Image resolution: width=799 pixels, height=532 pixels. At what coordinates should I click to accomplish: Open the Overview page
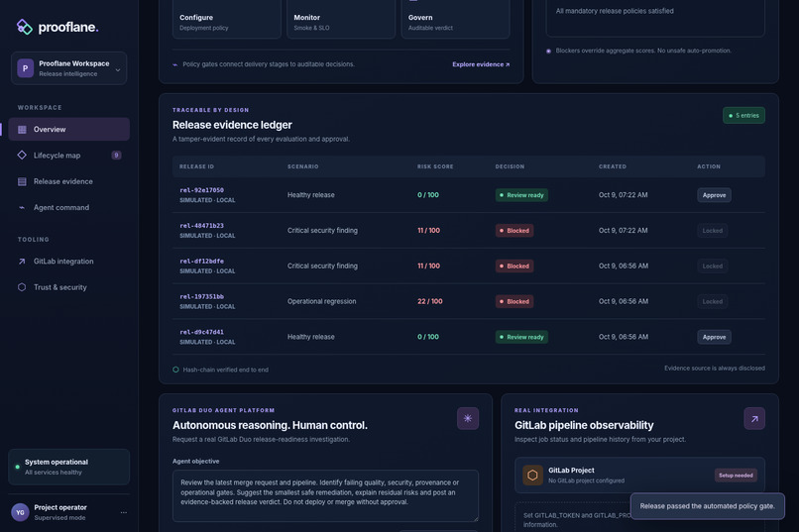(x=68, y=130)
